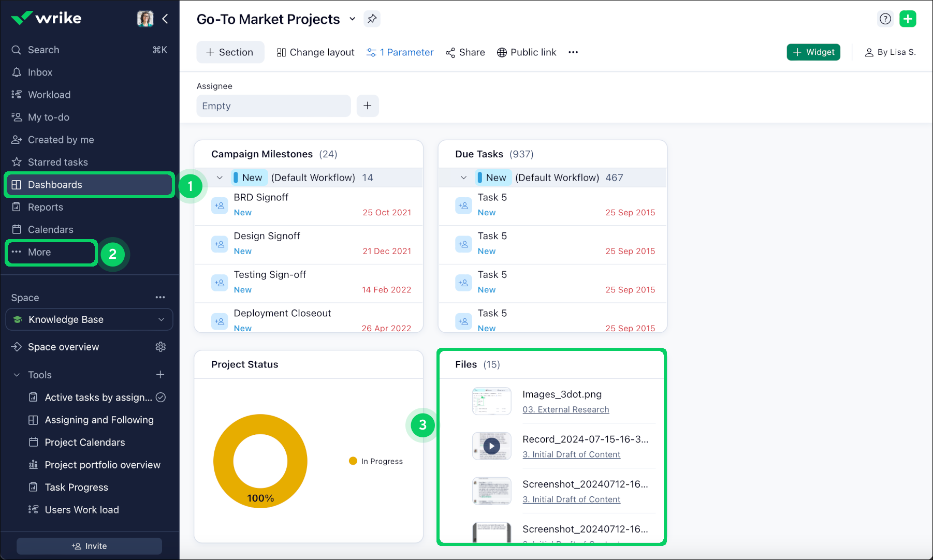Open the Reports section
The image size is (933, 560).
tap(45, 207)
